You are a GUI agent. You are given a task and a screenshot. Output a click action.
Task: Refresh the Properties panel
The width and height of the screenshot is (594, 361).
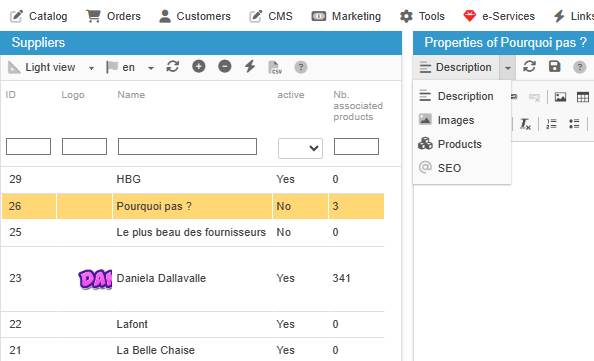(529, 67)
